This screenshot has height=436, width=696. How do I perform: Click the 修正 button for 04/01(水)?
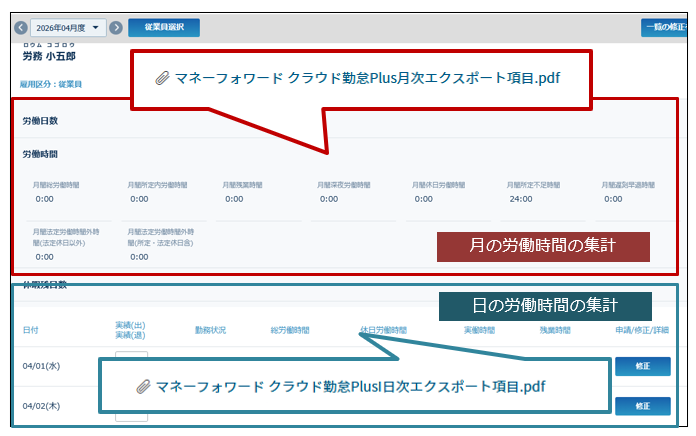643,366
